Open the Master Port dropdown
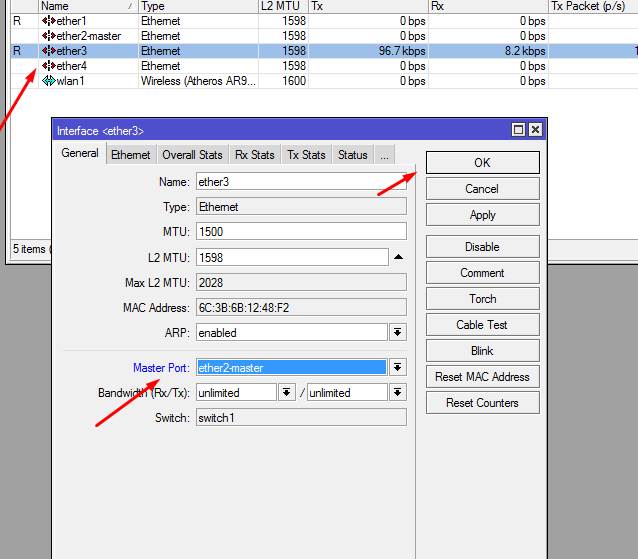The image size is (638, 559). pos(397,368)
